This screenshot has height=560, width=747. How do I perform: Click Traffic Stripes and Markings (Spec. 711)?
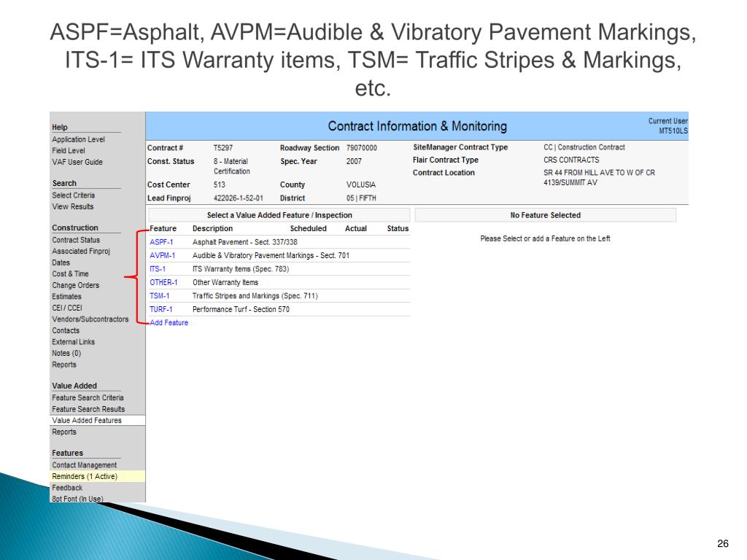click(x=255, y=296)
